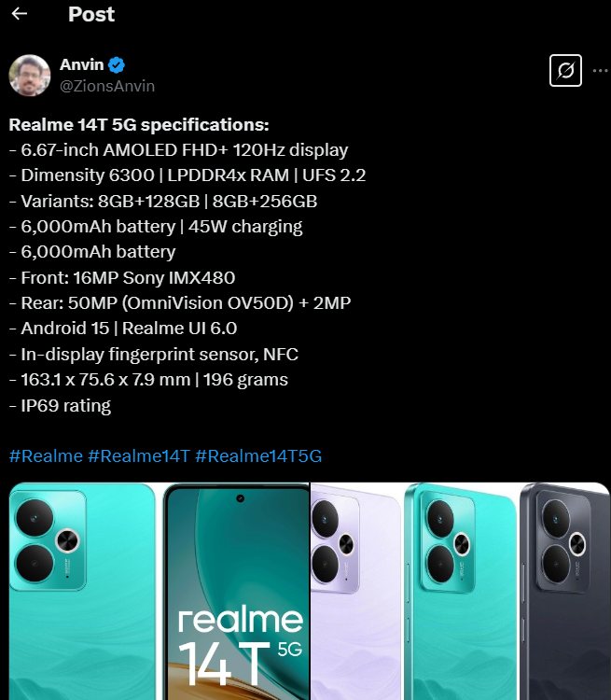View the purple realme phone image
611x700 pixels.
355,591
